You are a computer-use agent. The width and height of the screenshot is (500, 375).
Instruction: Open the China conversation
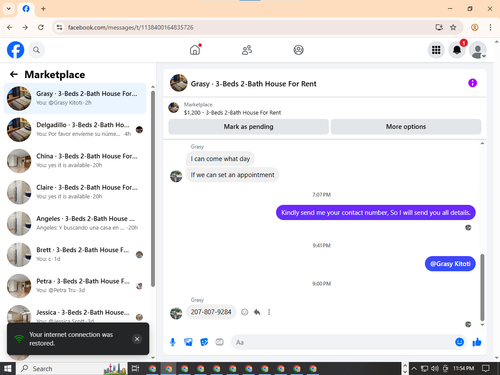[75, 161]
